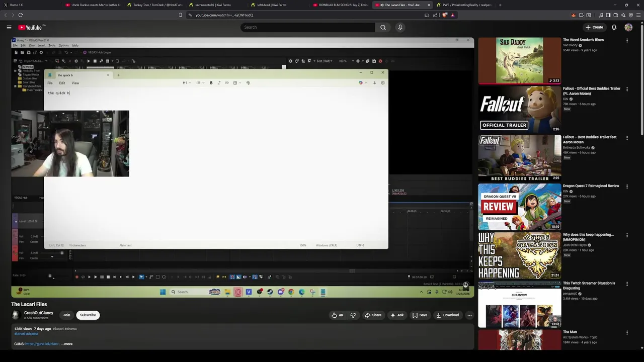Open options for This Twitch Streamer Situation video
The height and width of the screenshot is (362, 644).
coord(627,284)
